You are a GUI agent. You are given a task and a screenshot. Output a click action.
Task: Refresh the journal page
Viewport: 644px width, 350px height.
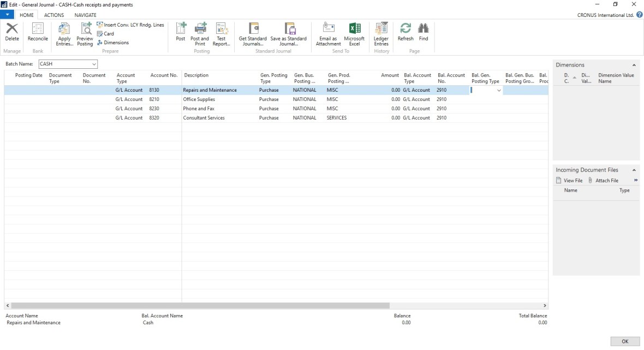point(406,32)
